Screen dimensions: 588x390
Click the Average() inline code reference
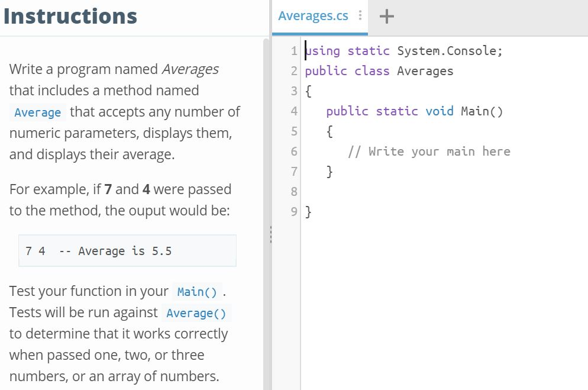click(196, 313)
